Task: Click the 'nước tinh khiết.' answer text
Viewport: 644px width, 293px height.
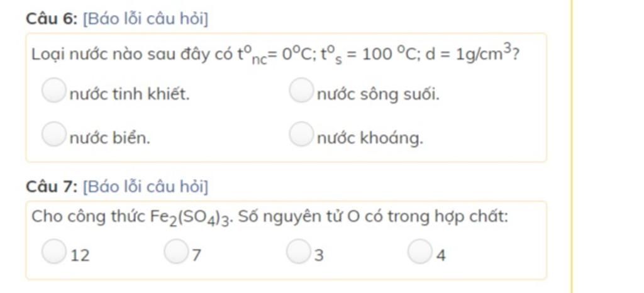Action: (130, 95)
